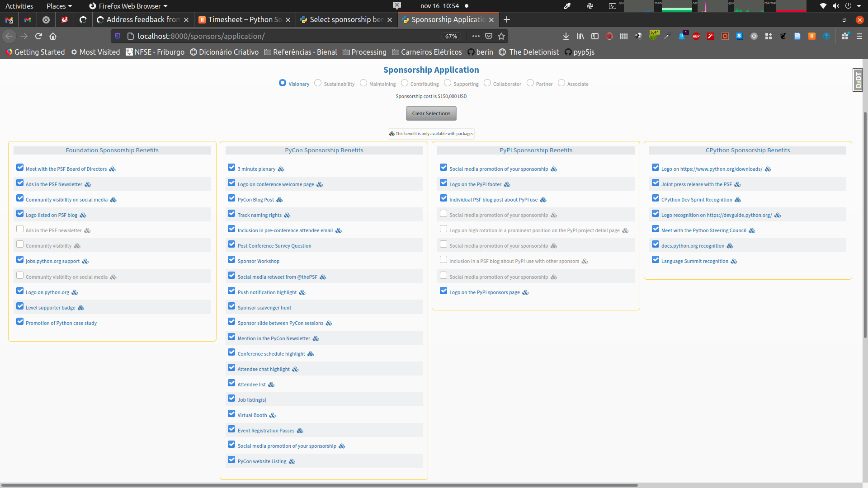The height and width of the screenshot is (488, 868).
Task: Open Firefox hamburger application menu
Action: 859,36
